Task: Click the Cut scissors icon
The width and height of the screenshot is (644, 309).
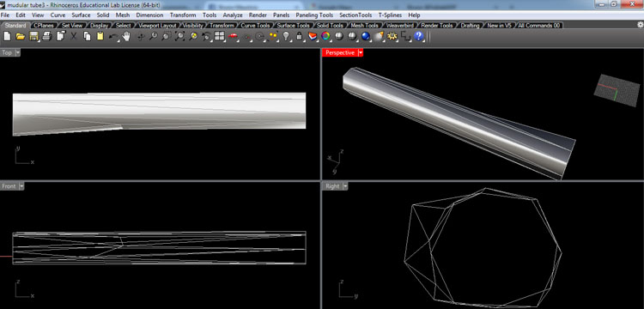Action: point(74,36)
